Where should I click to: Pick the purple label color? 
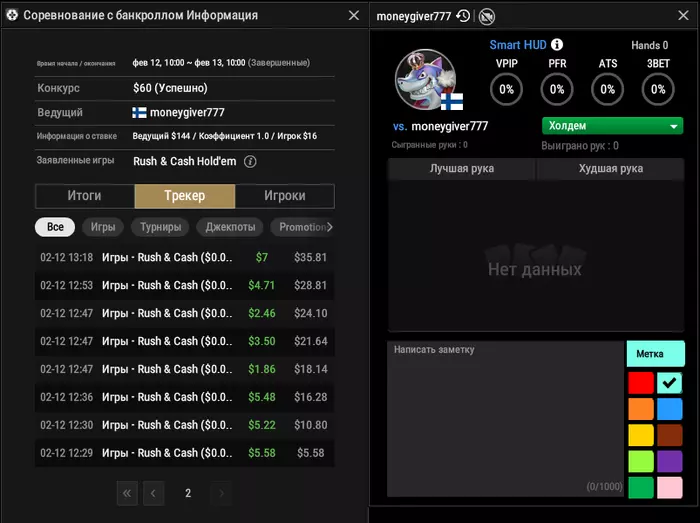669,461
